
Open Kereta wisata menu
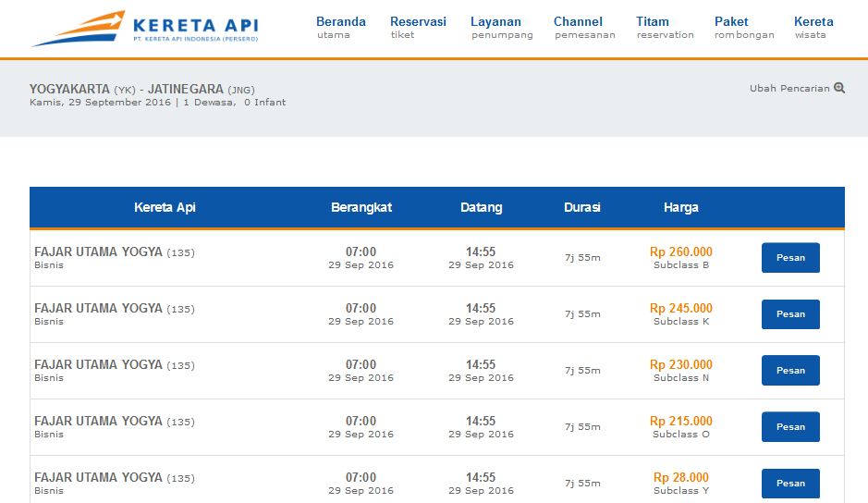point(813,28)
